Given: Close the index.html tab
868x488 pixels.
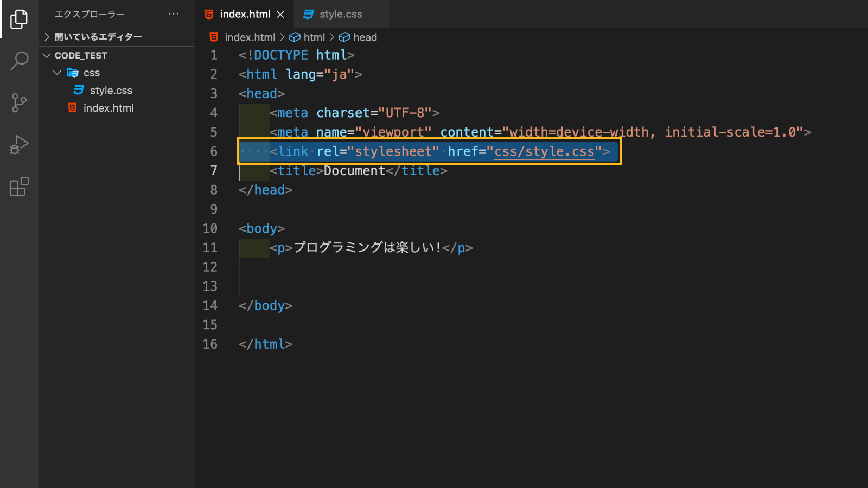Looking at the screenshot, I should tap(280, 14).
